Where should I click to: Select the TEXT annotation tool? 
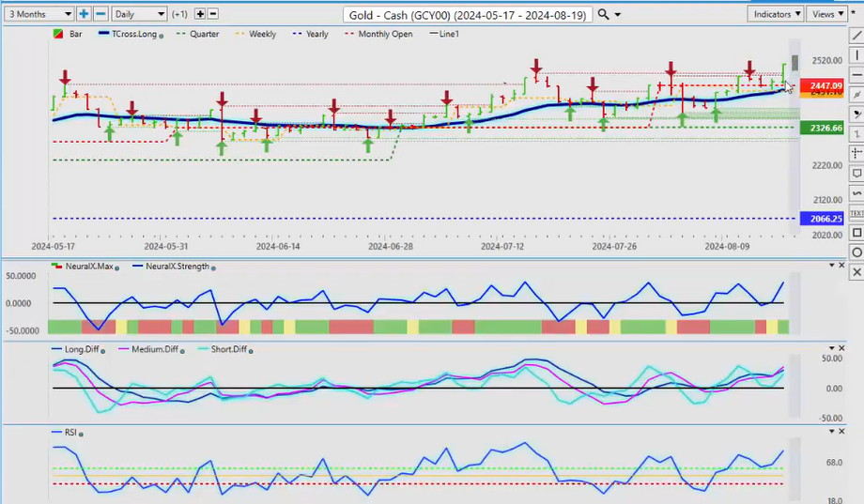tap(856, 213)
